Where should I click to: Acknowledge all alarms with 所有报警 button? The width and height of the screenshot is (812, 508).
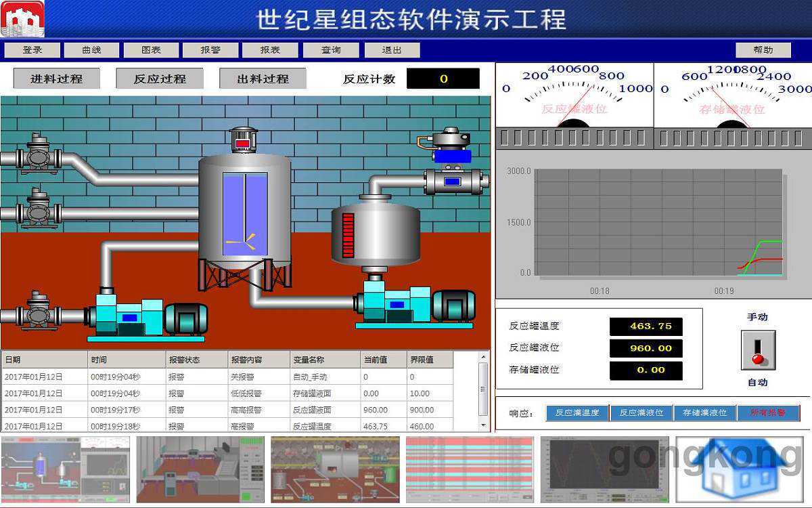click(x=769, y=412)
